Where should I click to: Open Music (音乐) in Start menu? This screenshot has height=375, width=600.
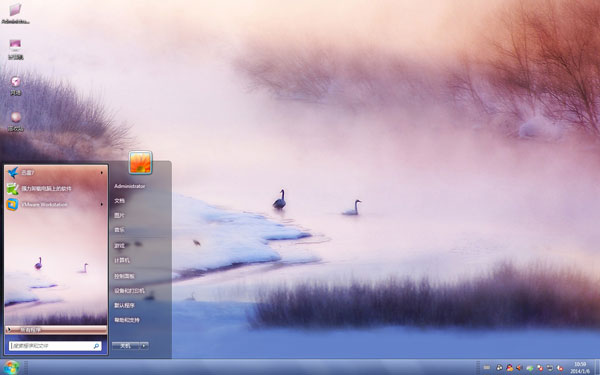click(119, 230)
